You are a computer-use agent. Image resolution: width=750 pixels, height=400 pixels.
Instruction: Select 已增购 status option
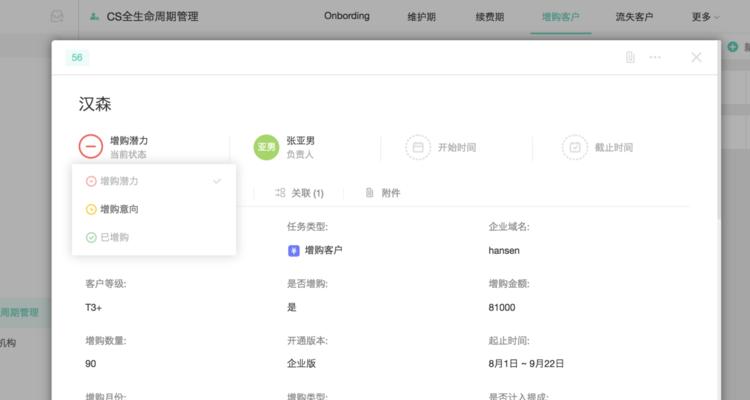point(154,237)
